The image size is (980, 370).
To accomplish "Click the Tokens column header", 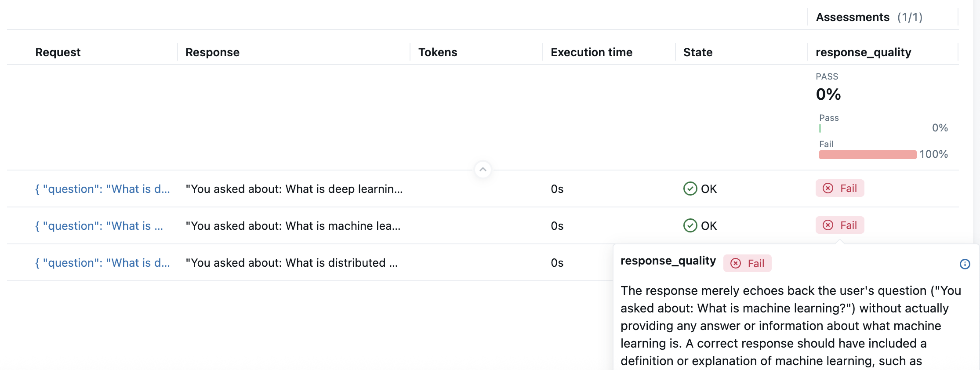I will click(438, 52).
